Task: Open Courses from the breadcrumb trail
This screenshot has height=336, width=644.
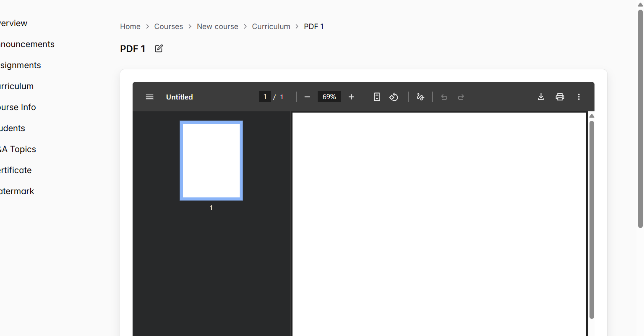Action: coord(169,26)
